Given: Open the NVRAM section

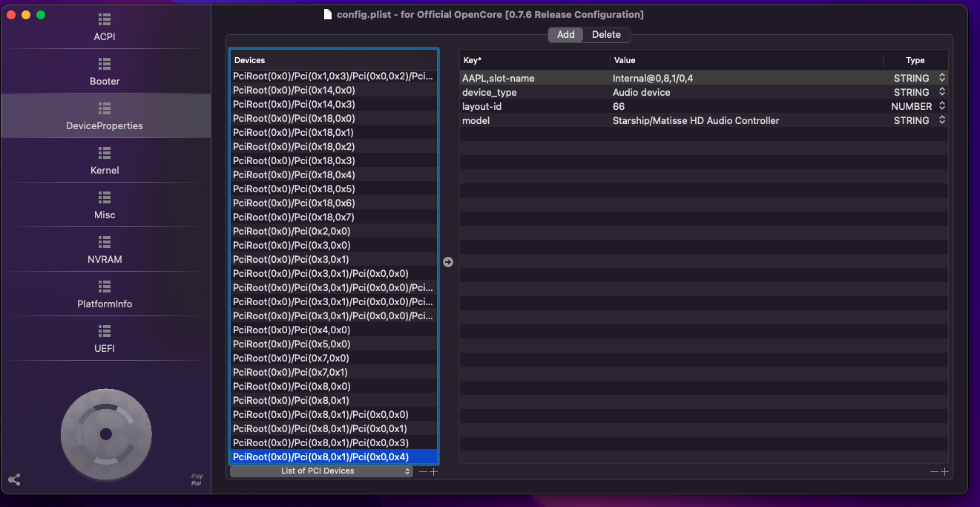Looking at the screenshot, I should tap(105, 250).
